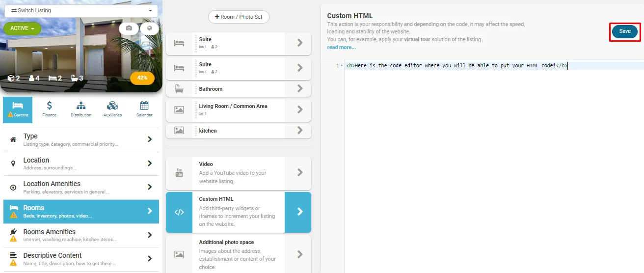Click inside the HTML code editor line

coord(456,66)
